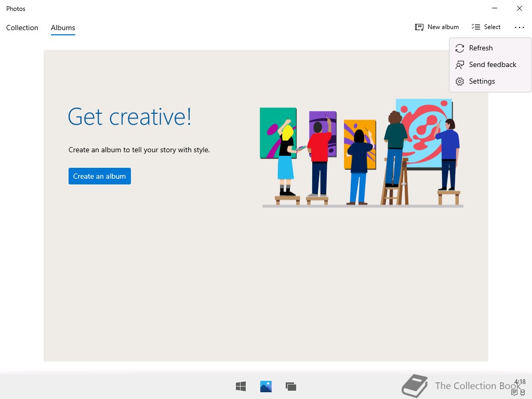Switch to the Collection tab

coord(22,28)
